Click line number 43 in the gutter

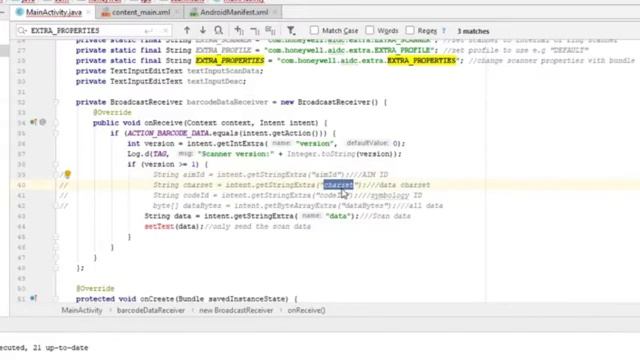point(21,216)
